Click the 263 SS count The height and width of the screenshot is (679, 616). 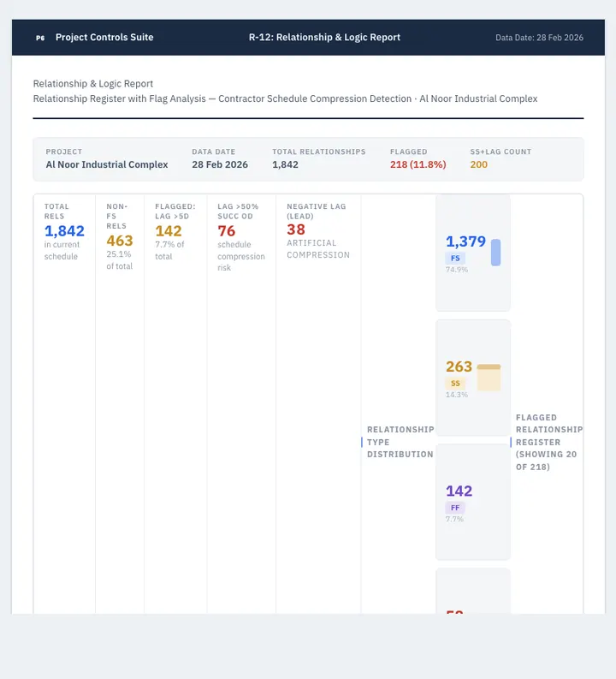tap(459, 366)
